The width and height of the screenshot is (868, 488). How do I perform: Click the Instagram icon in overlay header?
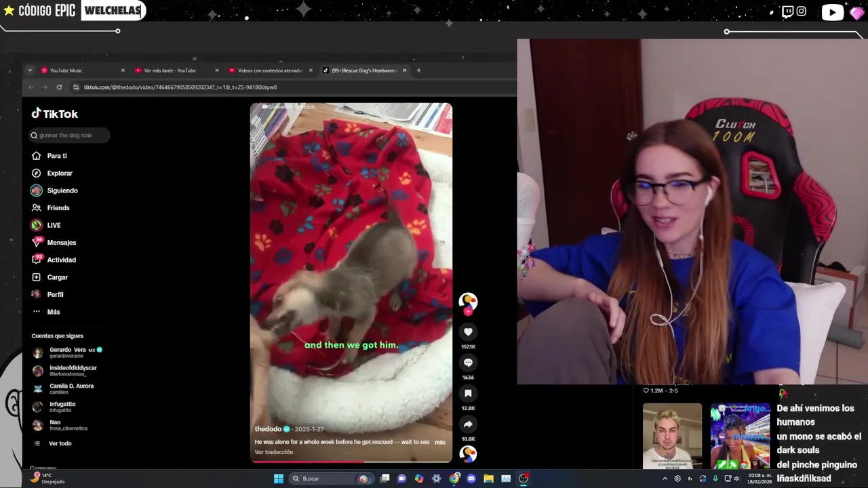(802, 12)
